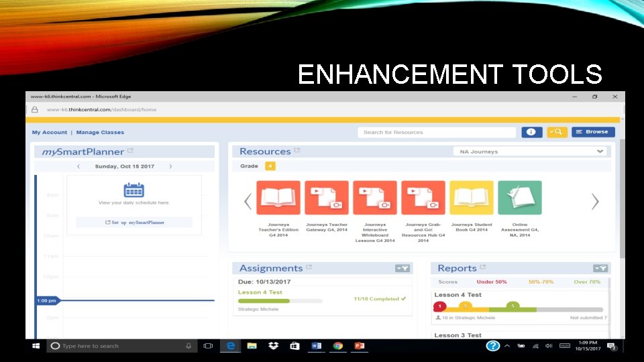
Task: Open Journeys Interactive Whiteboard Lessons G4 resource
Action: point(375,197)
